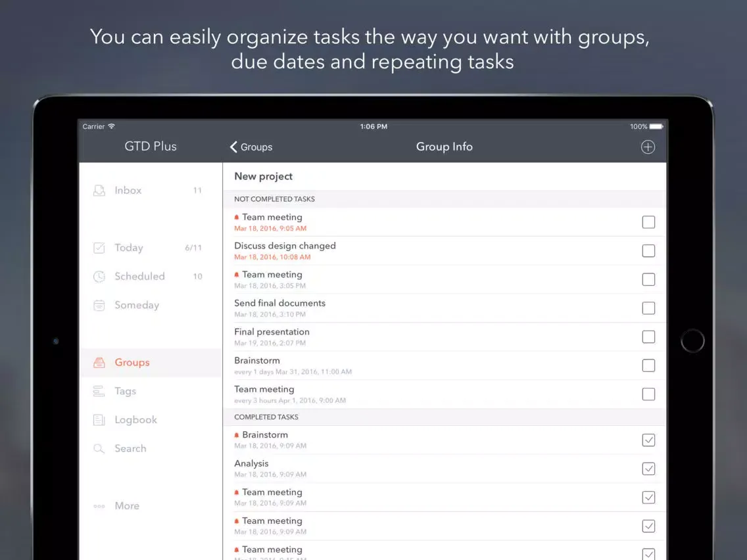
Task: Select the Someday calendar icon
Action: 99,305
